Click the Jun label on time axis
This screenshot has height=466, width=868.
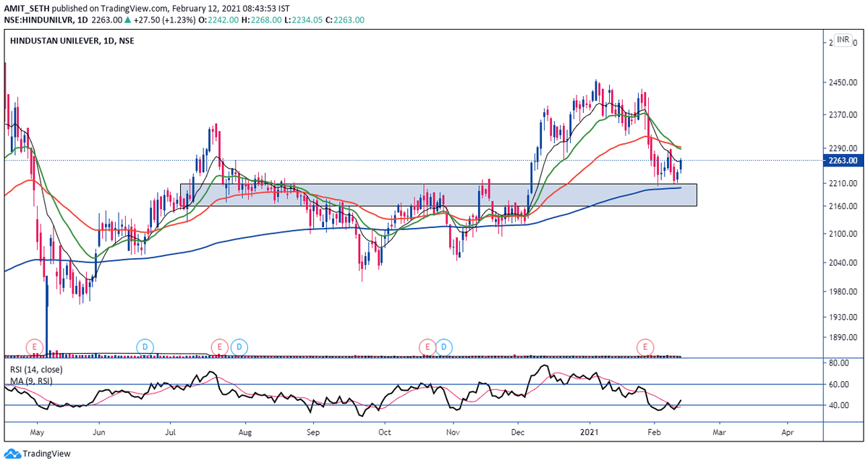(x=100, y=431)
